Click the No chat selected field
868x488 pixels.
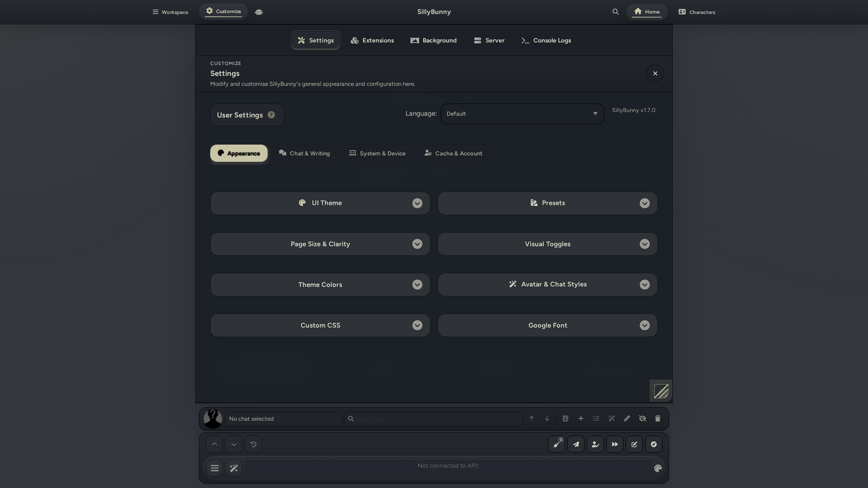283,419
